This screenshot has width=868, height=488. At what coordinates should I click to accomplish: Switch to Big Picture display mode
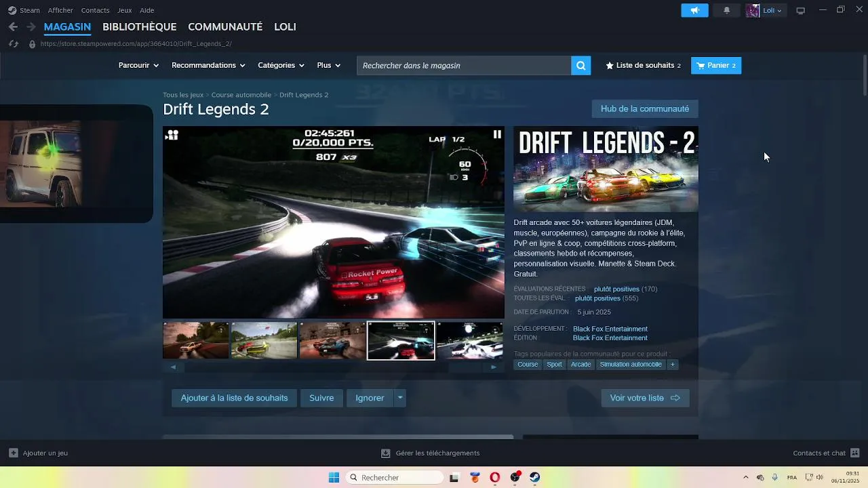[x=800, y=10]
